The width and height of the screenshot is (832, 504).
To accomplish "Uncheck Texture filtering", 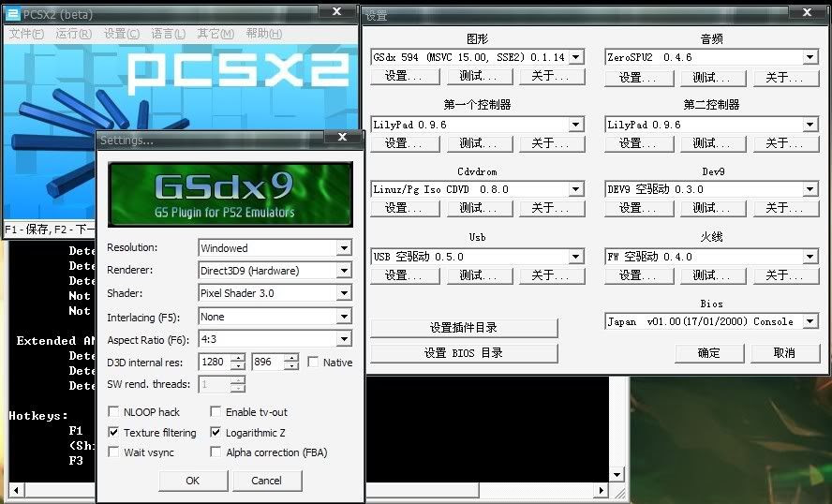I will (113, 433).
